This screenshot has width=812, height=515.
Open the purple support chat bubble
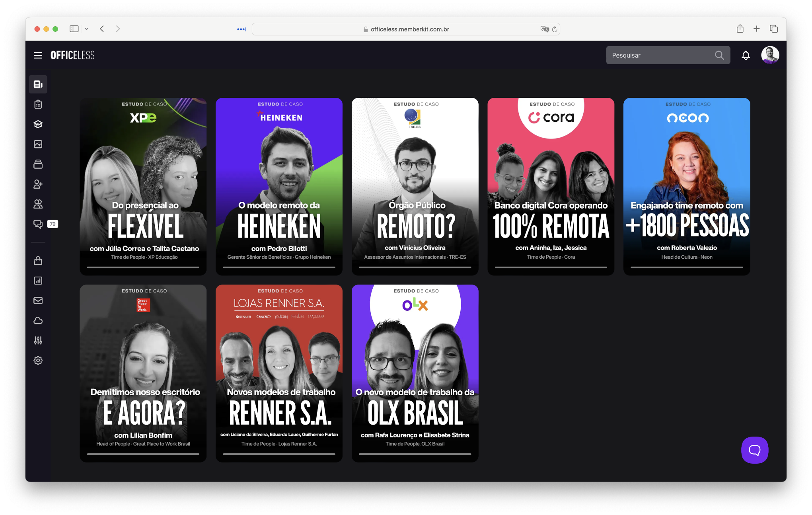754,450
